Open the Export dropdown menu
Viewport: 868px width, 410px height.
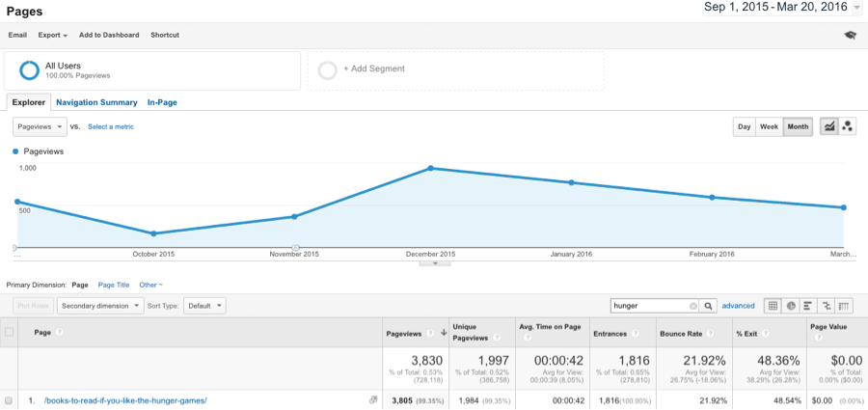[x=53, y=35]
